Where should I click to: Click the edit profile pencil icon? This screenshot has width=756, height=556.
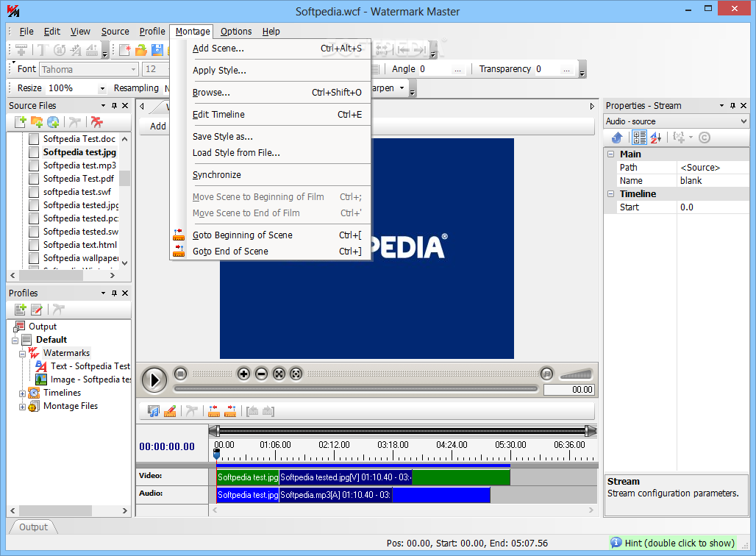pyautogui.click(x=37, y=310)
